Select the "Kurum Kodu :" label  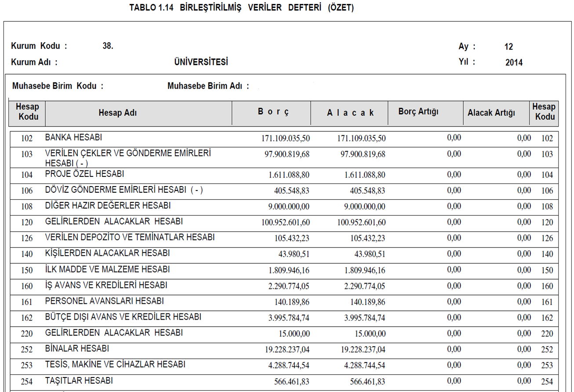[39, 46]
